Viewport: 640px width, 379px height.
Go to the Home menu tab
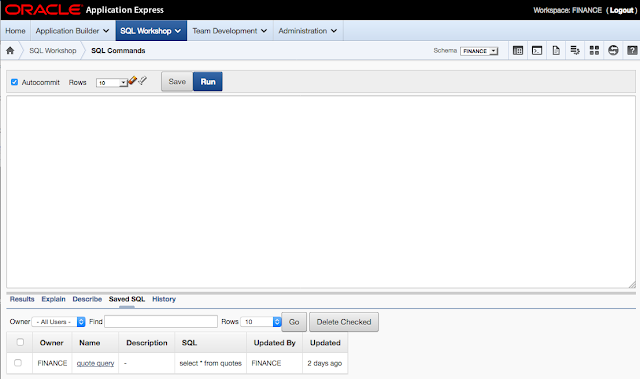coord(16,31)
